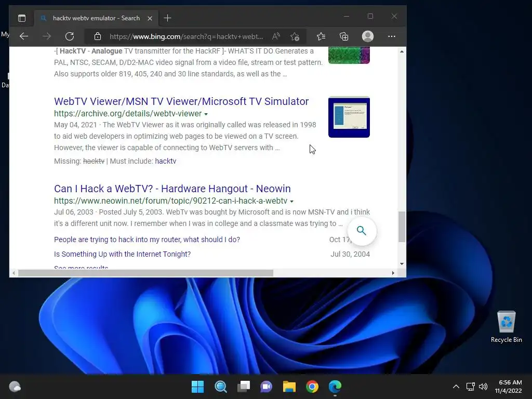
Task: Click the horizontal scrollbar thumb
Action: [x=145, y=273]
